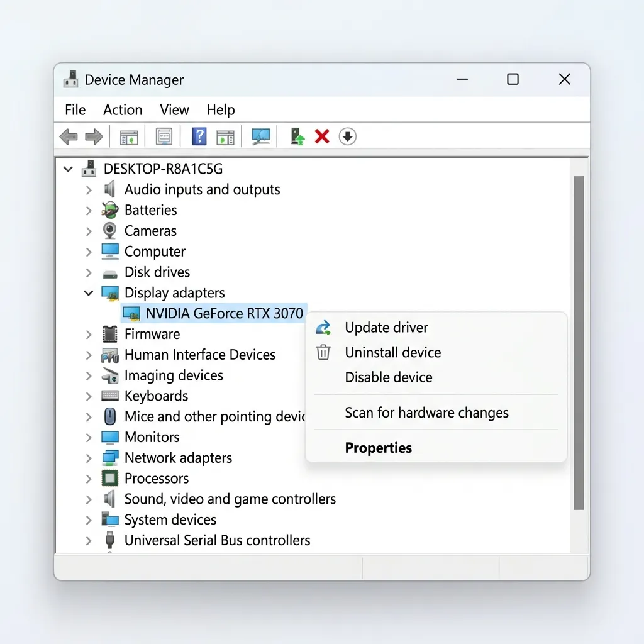Select the Network adapters label
The image size is (644, 644).
pos(178,458)
